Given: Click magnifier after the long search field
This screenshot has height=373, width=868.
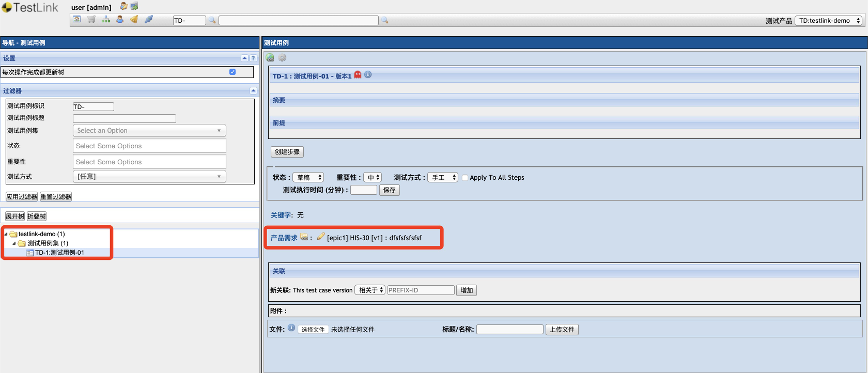Looking at the screenshot, I should (x=384, y=20).
